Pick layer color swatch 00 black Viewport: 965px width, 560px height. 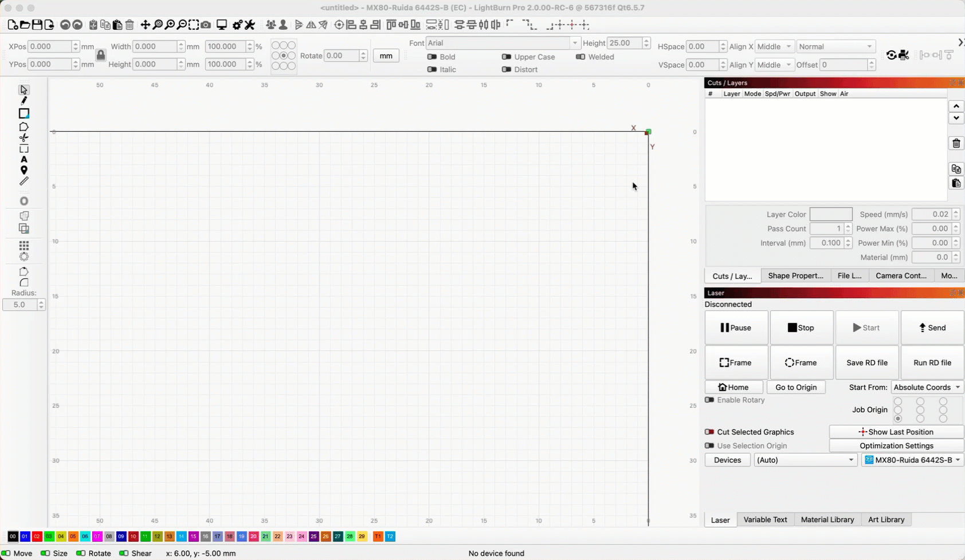tap(13, 537)
